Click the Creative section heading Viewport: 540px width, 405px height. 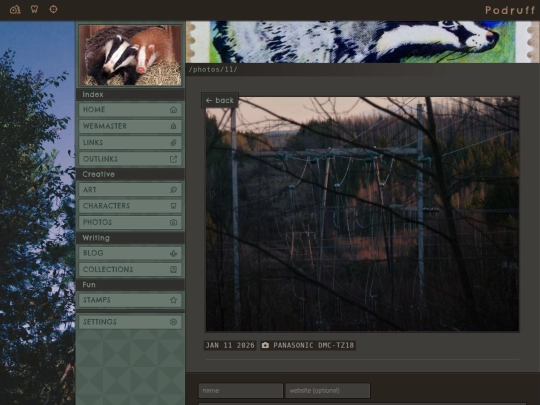click(x=98, y=174)
